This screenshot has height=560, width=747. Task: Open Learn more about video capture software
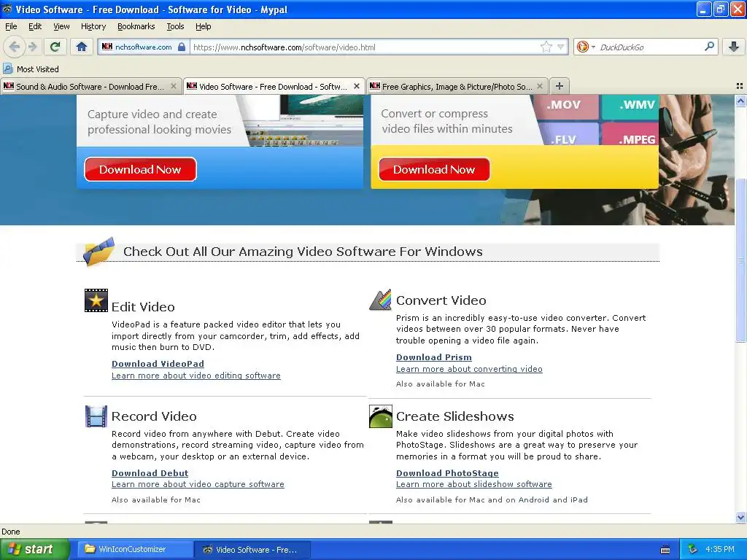pyautogui.click(x=198, y=484)
